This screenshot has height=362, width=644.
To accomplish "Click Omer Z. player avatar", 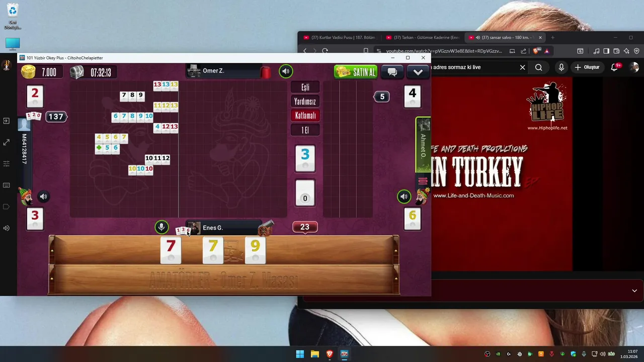I will (x=194, y=71).
